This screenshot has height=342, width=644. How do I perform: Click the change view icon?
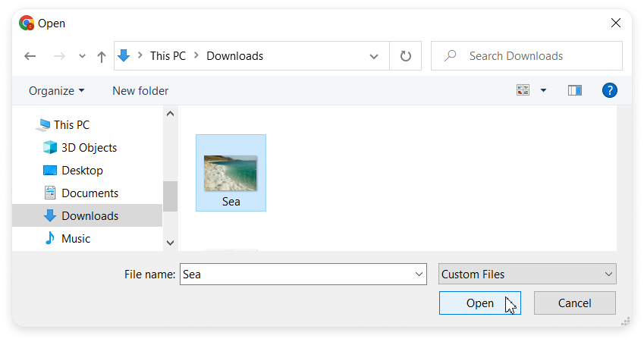point(523,90)
